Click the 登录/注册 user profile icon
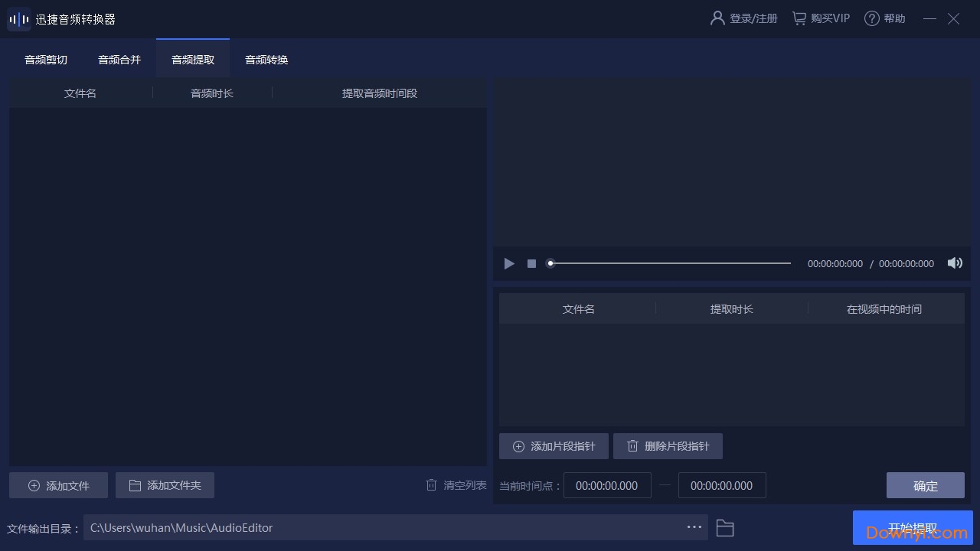 point(717,18)
